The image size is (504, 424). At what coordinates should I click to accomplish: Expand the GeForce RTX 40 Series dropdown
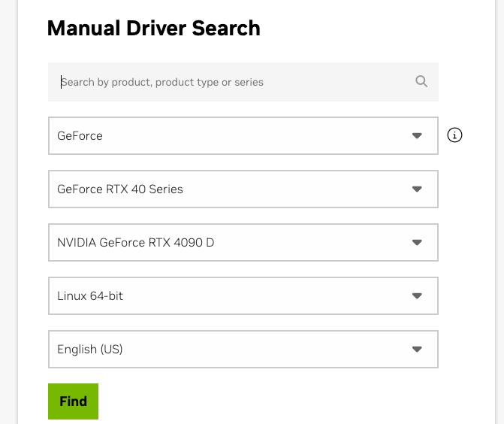(x=243, y=189)
